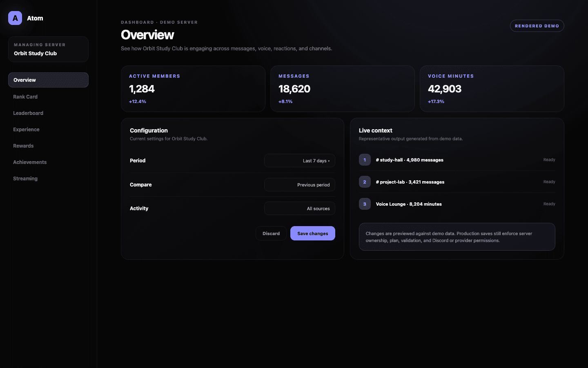The image size is (588, 368).
Task: Select the Voice Minutes stat card
Action: [x=492, y=89]
